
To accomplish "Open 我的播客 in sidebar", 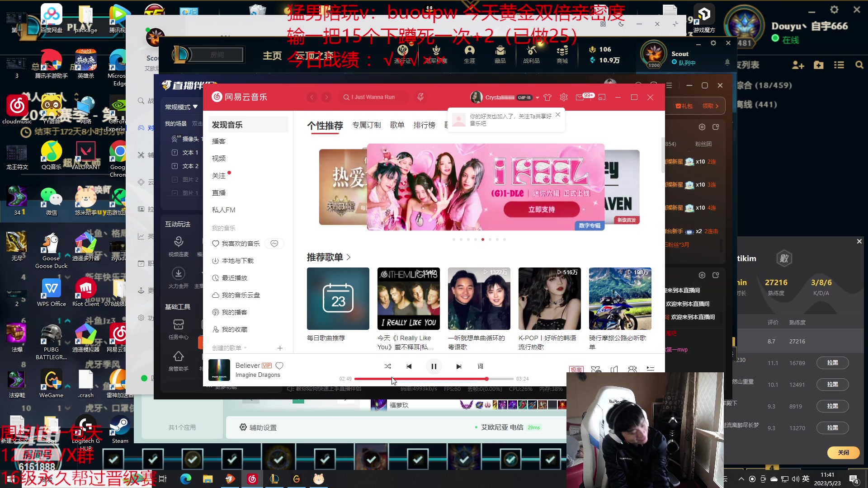I will tap(230, 312).
